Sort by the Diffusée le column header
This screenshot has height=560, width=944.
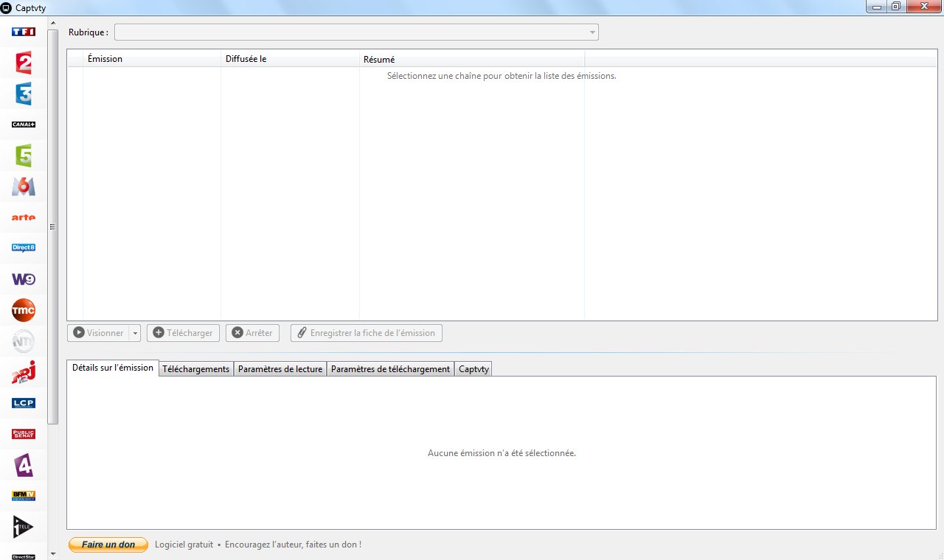point(290,59)
